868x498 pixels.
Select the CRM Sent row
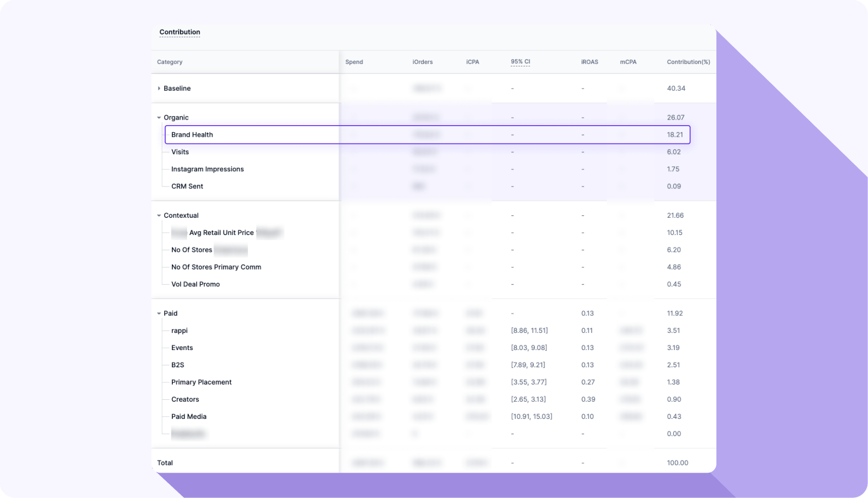tap(433, 186)
